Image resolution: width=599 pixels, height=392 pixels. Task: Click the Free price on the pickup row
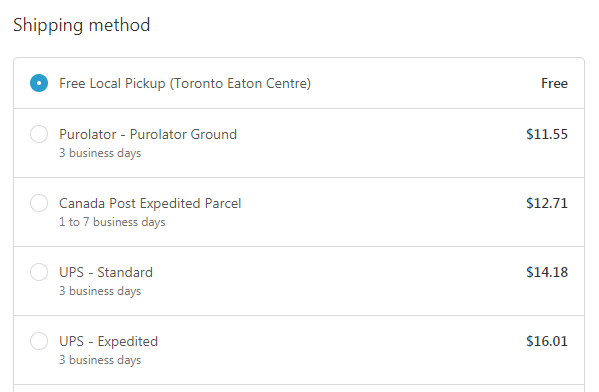[554, 83]
